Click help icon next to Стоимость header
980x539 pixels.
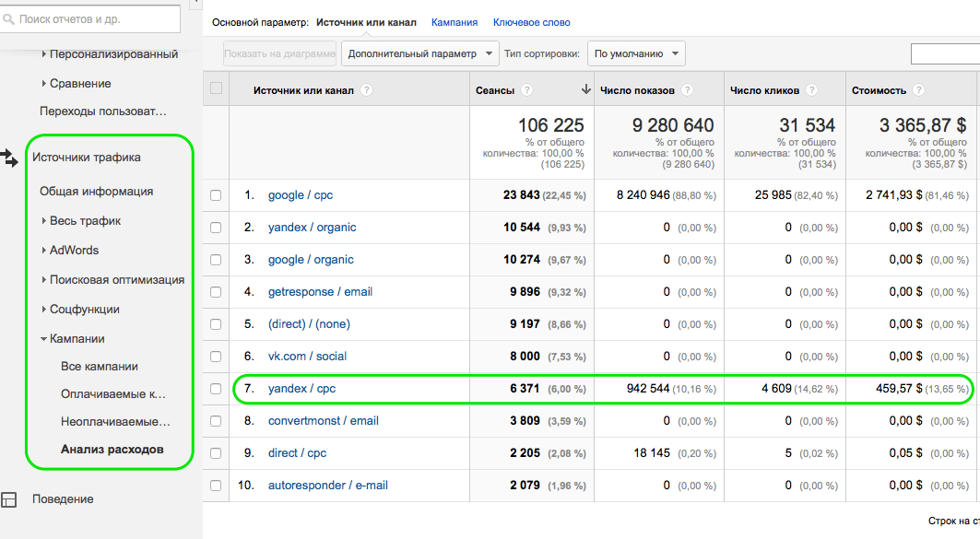pyautogui.click(x=918, y=90)
